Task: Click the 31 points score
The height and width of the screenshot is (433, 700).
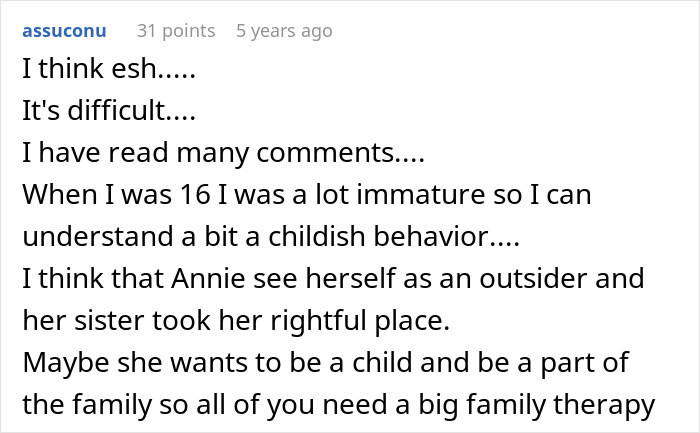Action: (x=176, y=31)
